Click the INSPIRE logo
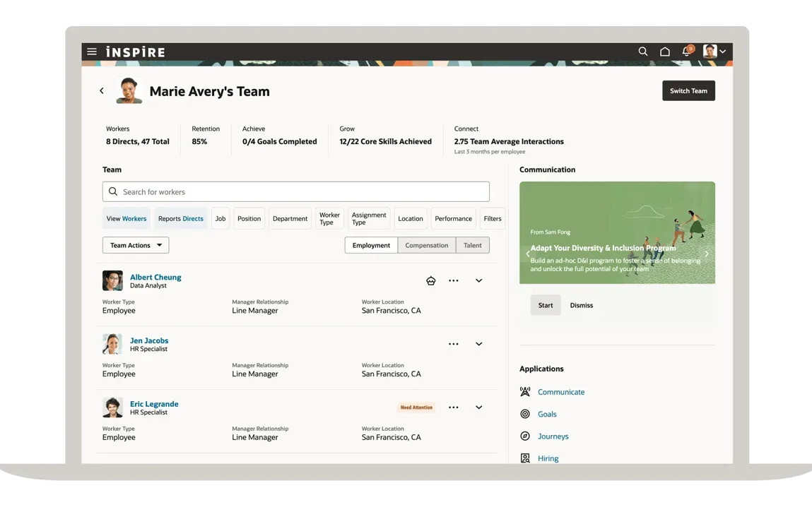This screenshot has height=512, width=812. (x=135, y=52)
